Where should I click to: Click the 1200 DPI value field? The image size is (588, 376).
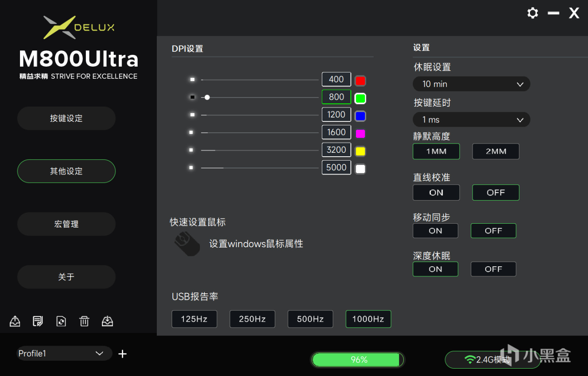pyautogui.click(x=336, y=114)
